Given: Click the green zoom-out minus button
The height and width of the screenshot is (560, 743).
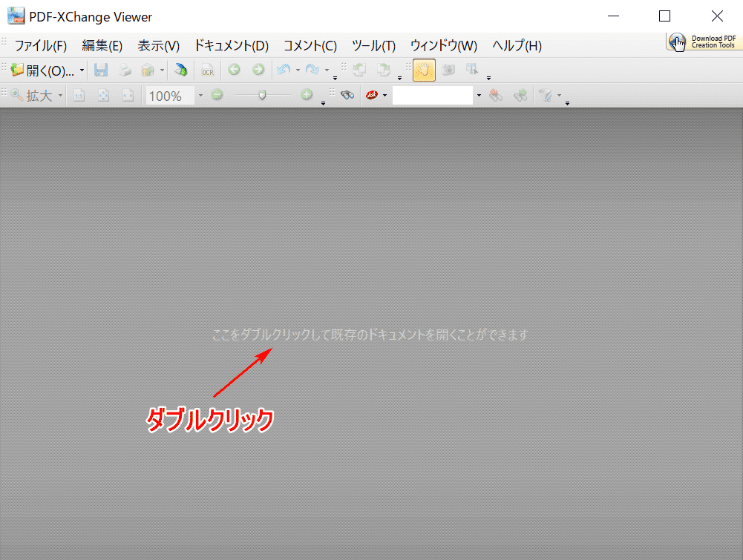Looking at the screenshot, I should click(x=217, y=95).
